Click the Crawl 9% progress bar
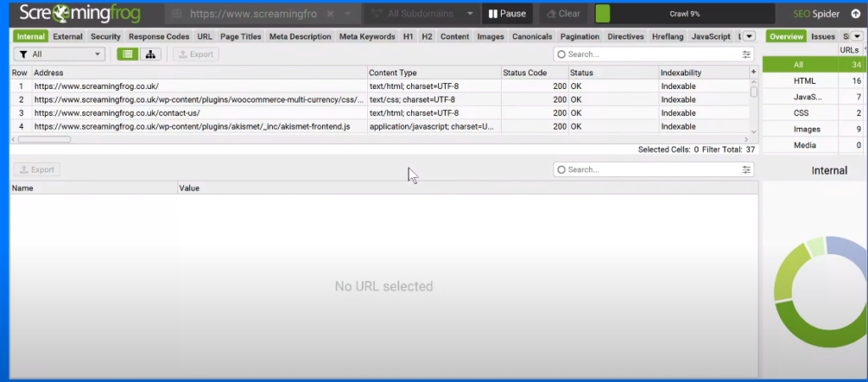 [684, 14]
